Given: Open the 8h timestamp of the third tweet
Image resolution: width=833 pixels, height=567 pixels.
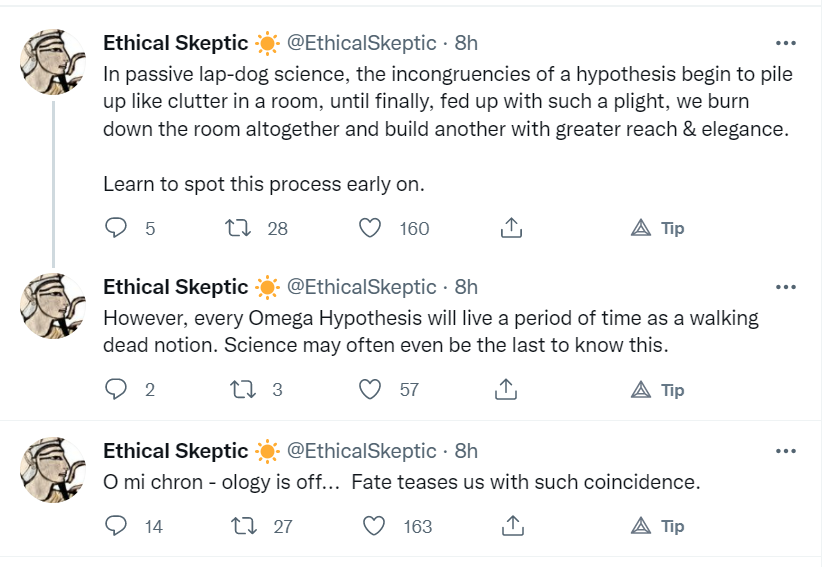Looking at the screenshot, I should click(466, 451).
